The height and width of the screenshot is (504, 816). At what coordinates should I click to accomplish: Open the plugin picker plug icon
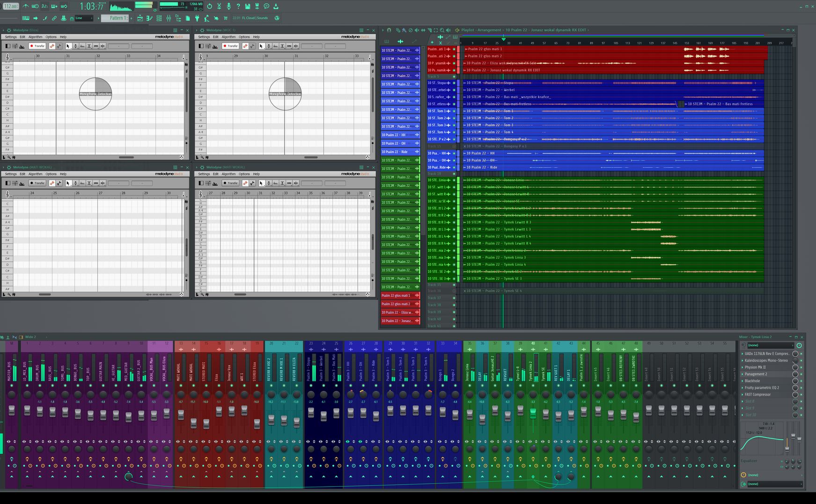197,18
